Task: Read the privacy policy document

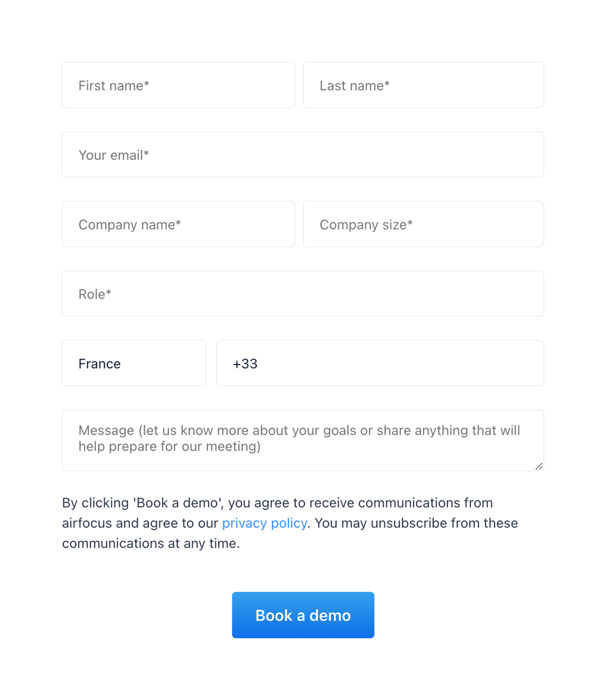Action: pos(264,523)
